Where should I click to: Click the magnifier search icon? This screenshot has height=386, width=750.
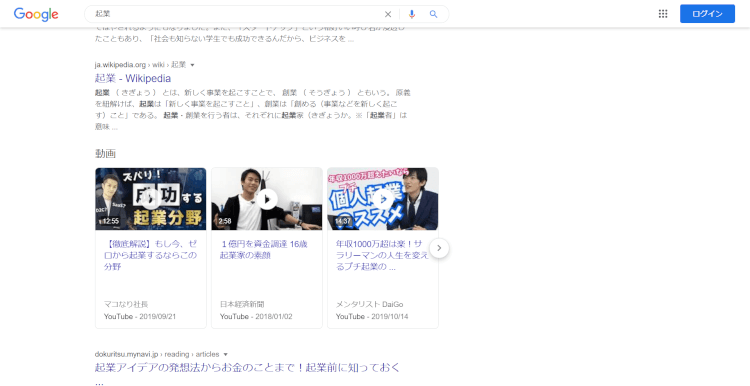433,14
